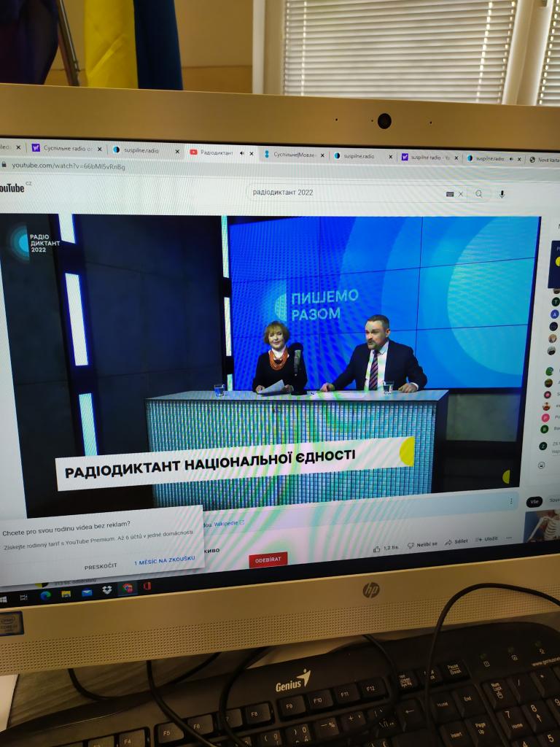
Task: Open the on-screen keyboard in search box
Action: click(450, 194)
